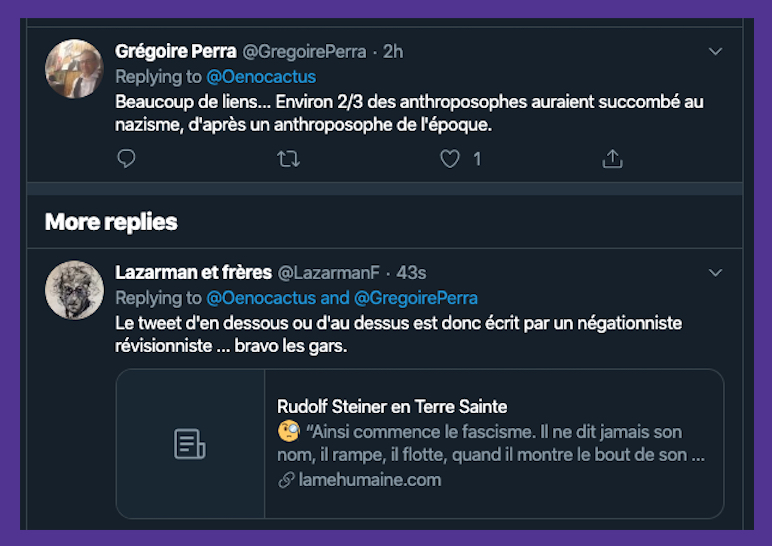
Task: Open the 2h timestamp of the tweet
Action: coord(393,51)
